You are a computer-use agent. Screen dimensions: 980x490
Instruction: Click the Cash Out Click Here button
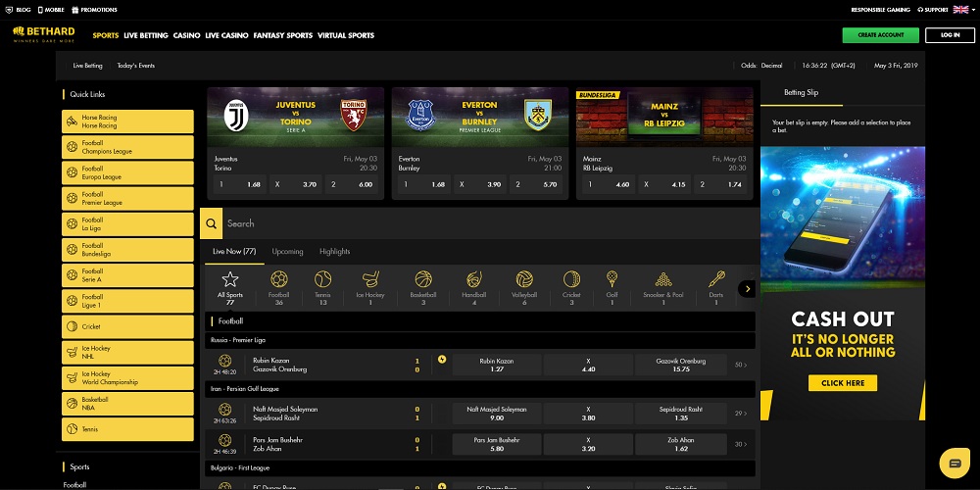[x=843, y=383]
